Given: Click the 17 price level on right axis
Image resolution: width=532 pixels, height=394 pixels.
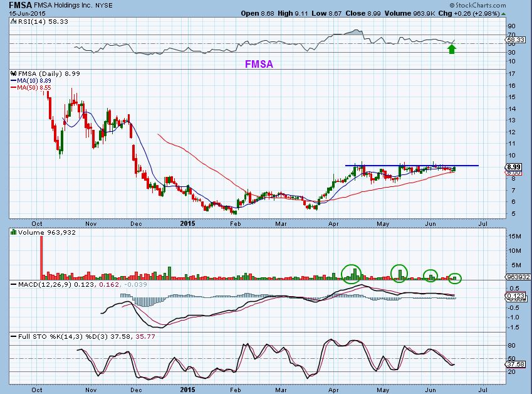Looking at the screenshot, I should (x=512, y=73).
